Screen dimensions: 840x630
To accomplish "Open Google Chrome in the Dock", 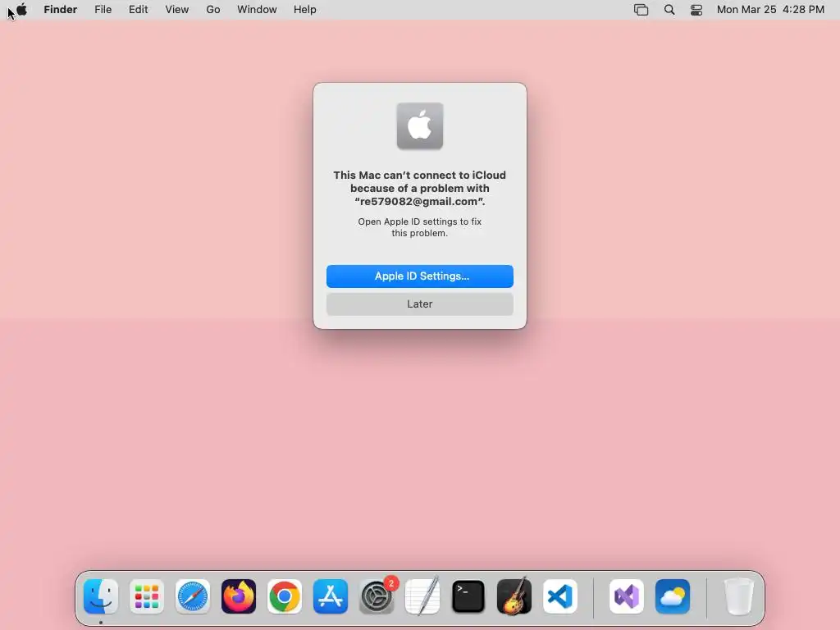I will pyautogui.click(x=285, y=596).
